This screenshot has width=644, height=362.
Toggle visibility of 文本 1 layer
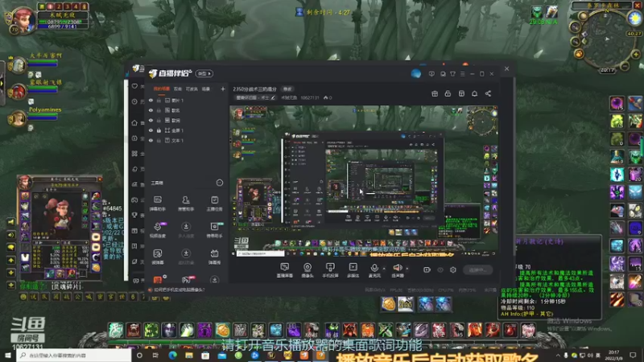tap(151, 140)
